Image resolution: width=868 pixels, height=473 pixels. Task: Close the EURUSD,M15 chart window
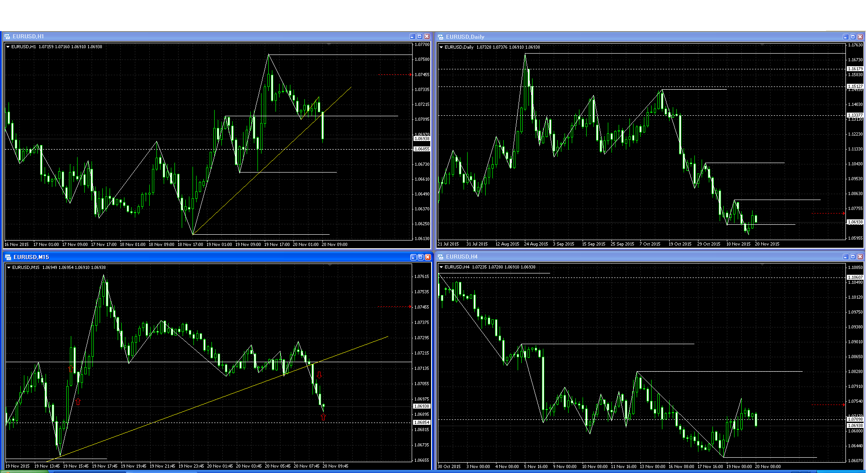point(427,257)
